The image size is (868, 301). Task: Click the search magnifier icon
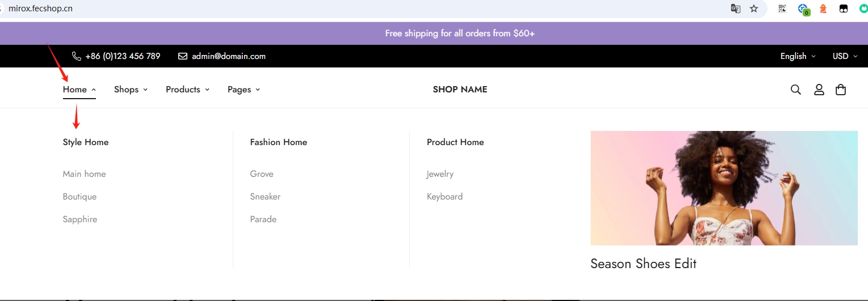796,90
